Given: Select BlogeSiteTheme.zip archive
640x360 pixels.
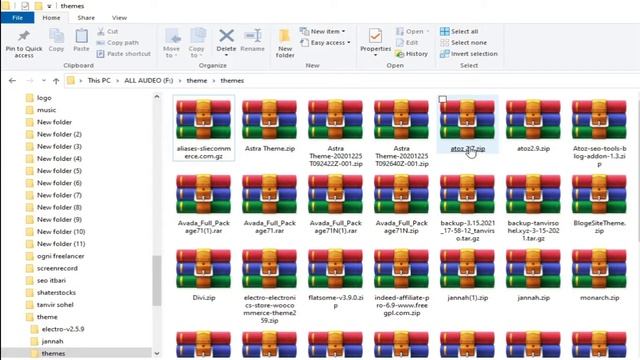Looking at the screenshot, I should click(599, 204).
